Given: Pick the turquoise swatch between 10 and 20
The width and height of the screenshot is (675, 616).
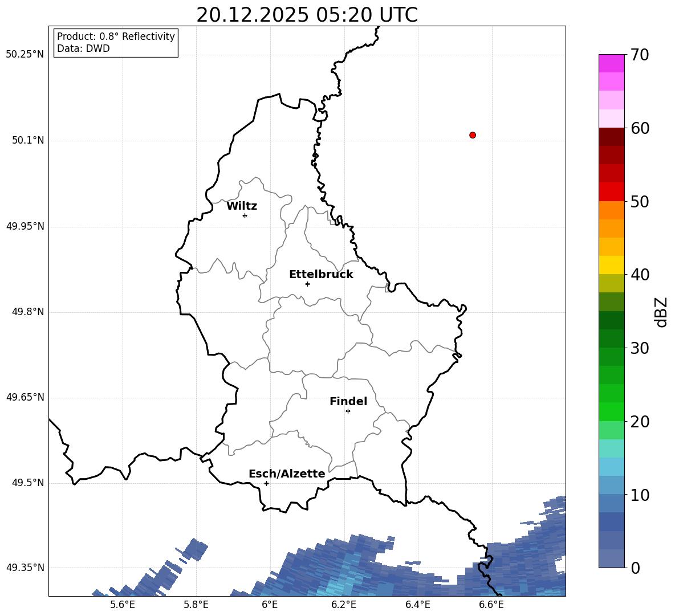Looking at the screenshot, I should (x=611, y=448).
